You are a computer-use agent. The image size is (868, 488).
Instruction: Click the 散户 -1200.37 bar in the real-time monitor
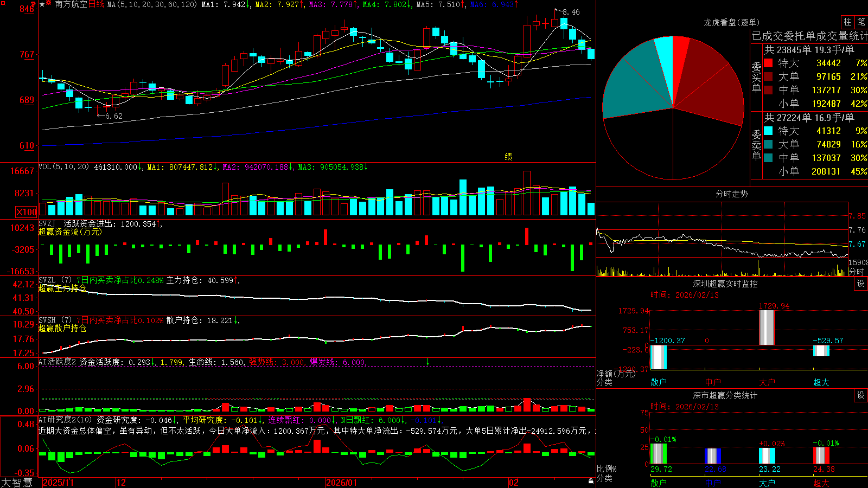pyautogui.click(x=658, y=357)
